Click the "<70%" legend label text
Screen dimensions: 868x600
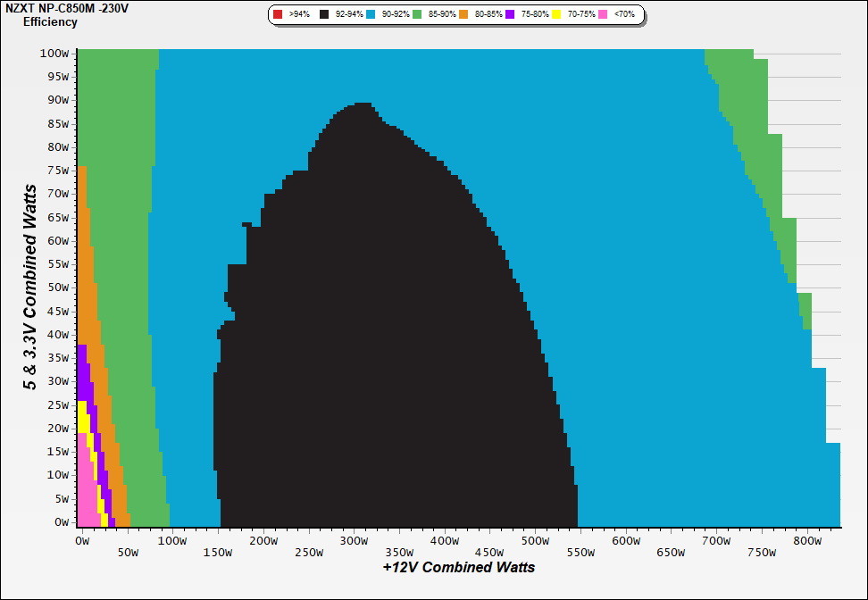coord(623,15)
